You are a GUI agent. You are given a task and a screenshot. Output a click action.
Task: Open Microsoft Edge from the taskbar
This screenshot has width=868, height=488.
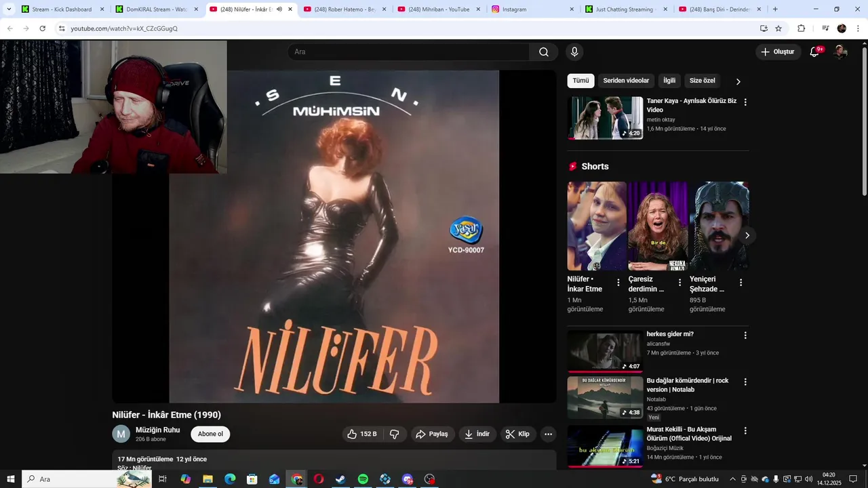(x=229, y=479)
